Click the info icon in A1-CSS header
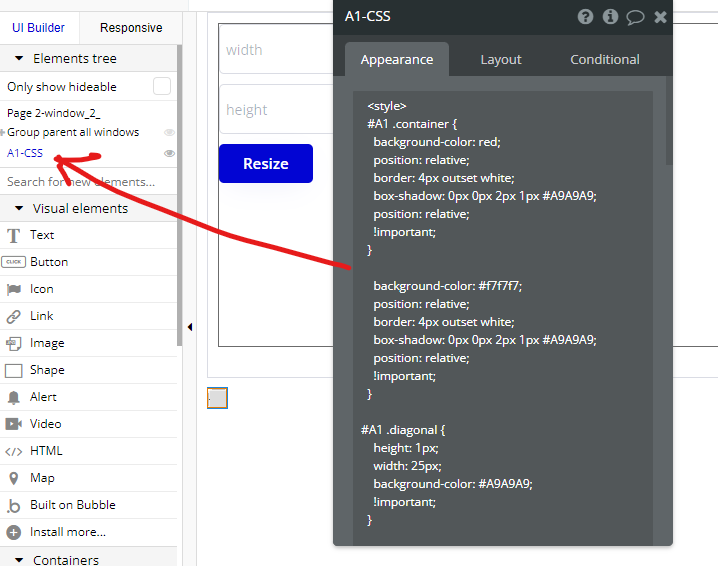The height and width of the screenshot is (566, 718). coord(610,17)
